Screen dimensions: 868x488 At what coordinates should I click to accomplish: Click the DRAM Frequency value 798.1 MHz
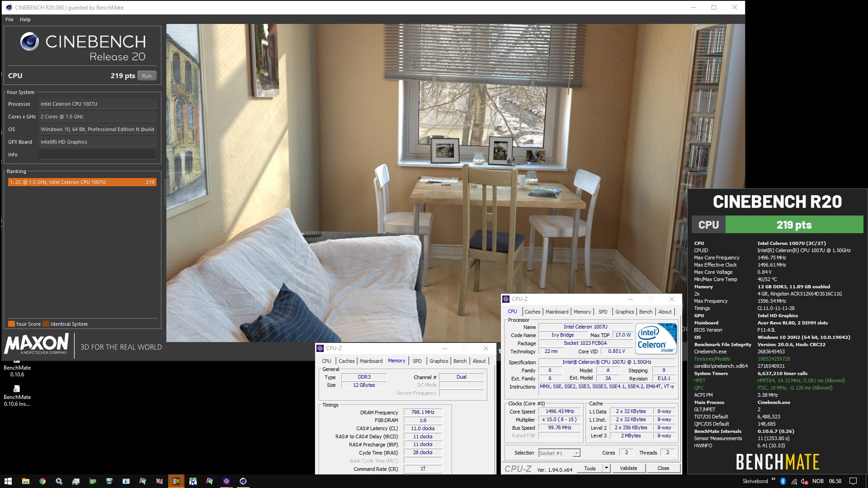pos(423,412)
